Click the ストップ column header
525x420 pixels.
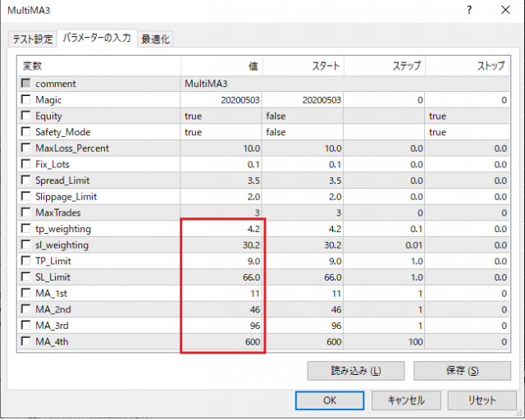[x=468, y=66]
